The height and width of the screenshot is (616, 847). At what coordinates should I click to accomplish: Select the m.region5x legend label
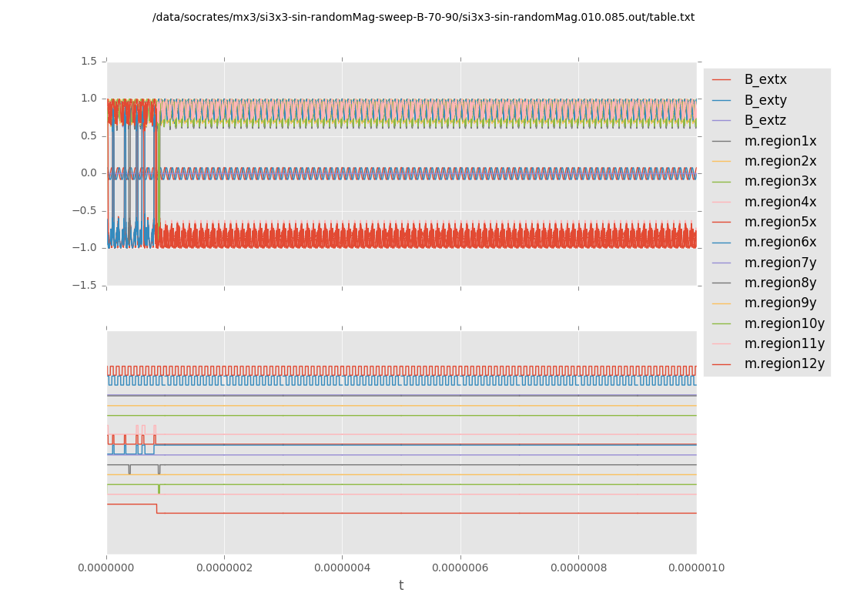point(780,222)
